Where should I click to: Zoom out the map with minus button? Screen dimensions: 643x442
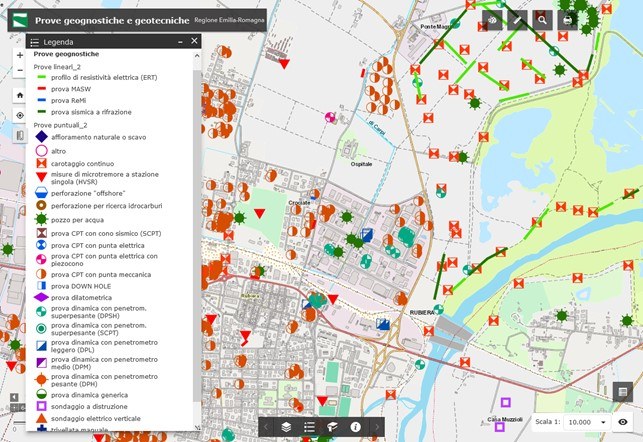point(19,72)
